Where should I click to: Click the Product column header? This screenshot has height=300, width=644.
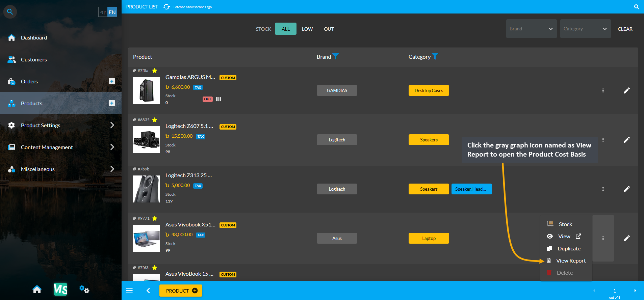pos(143,57)
